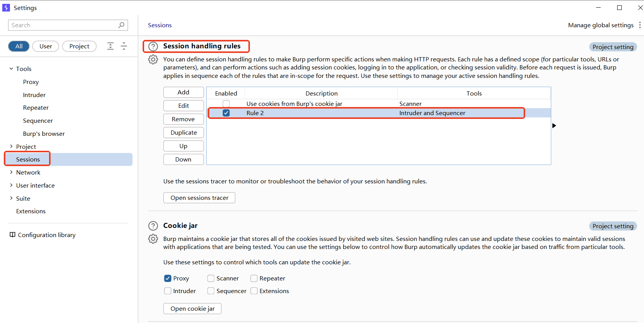Expand the Project tree node

[x=11, y=147]
